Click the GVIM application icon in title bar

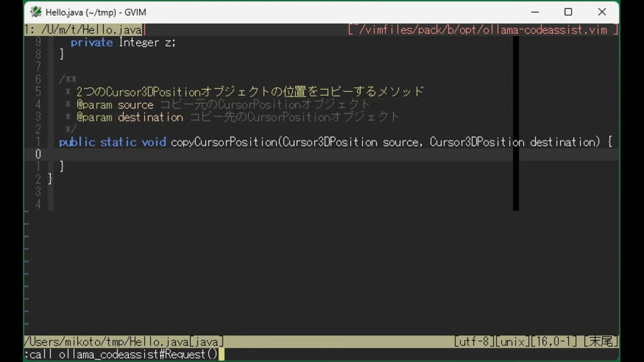click(36, 12)
